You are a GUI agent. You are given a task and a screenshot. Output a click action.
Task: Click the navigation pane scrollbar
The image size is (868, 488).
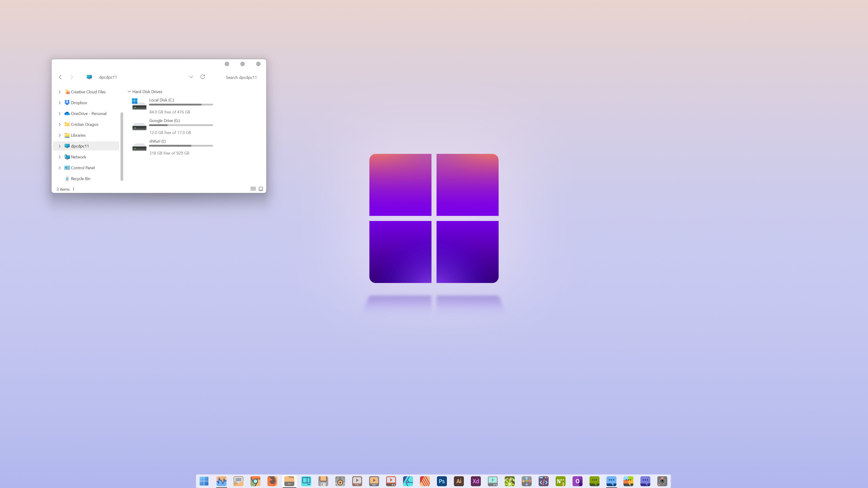(122, 146)
